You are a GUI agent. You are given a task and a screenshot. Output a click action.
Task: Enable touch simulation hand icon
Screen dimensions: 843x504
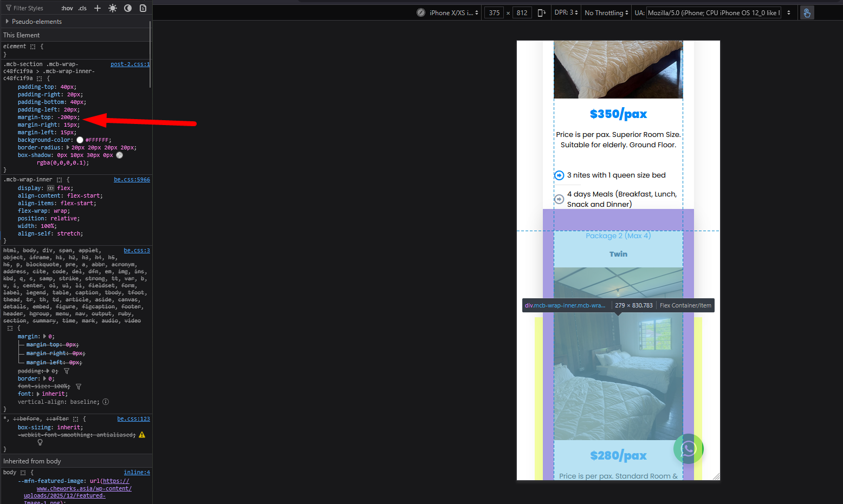tap(807, 13)
